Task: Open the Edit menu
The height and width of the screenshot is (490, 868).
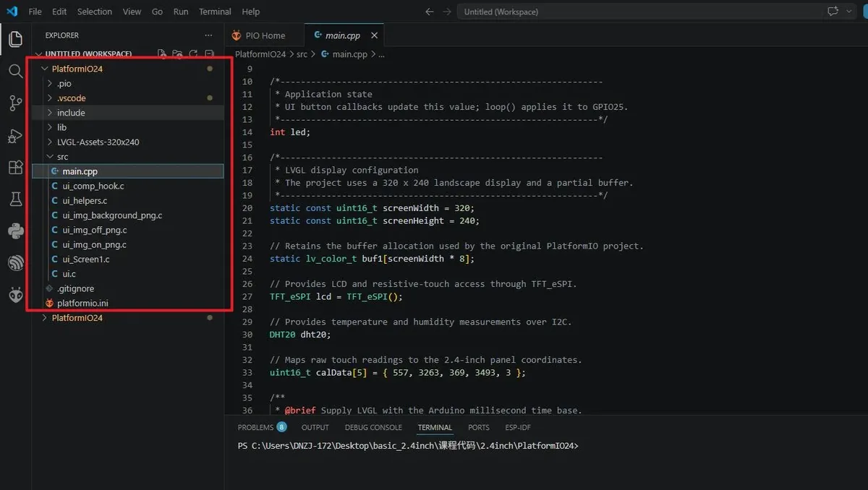Action: pyautogui.click(x=59, y=12)
